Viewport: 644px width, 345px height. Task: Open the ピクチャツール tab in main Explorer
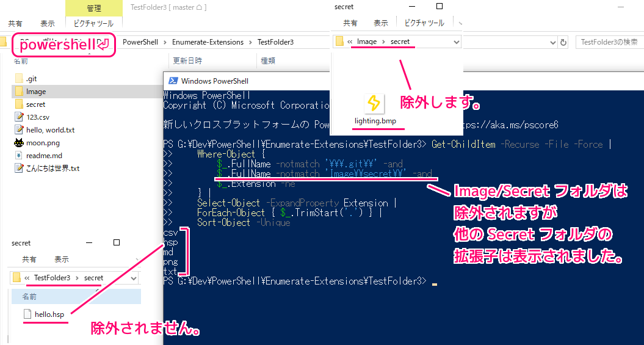click(x=93, y=23)
